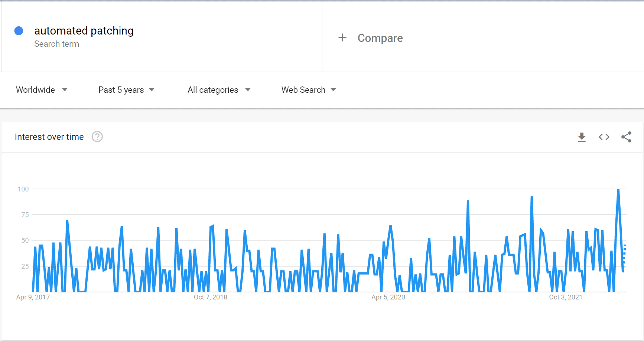Screen dimensions: 644x341
Task: Click the download CSV icon
Action: coord(582,137)
